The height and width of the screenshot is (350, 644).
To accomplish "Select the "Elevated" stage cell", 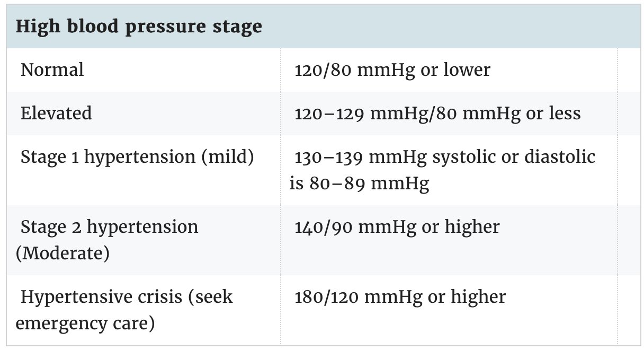I will (x=56, y=113).
